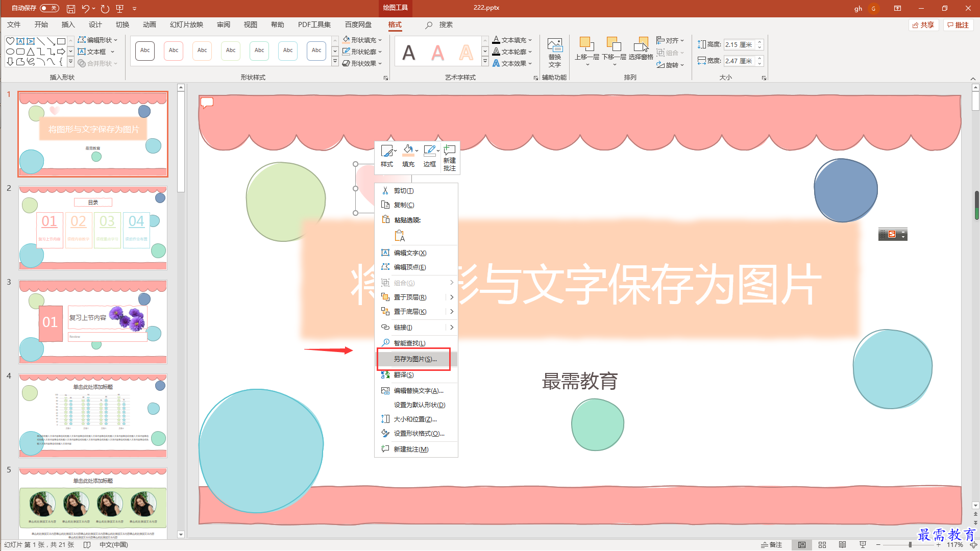
Task: Select slide 2 目录 thumbnail
Action: pos(93,228)
